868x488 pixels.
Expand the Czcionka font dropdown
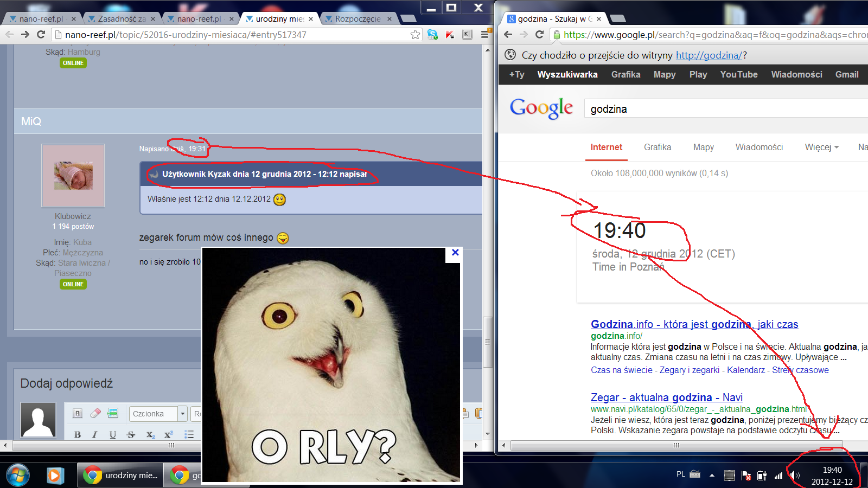182,414
